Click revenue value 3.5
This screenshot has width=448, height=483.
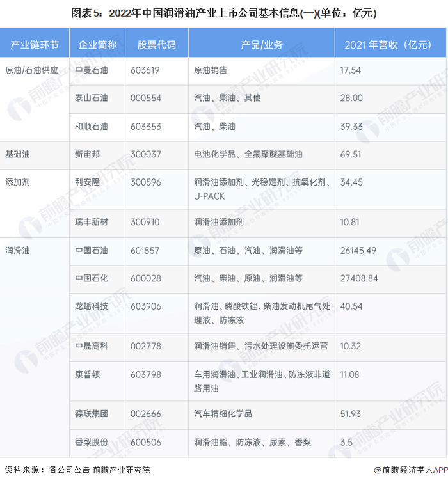346,442
